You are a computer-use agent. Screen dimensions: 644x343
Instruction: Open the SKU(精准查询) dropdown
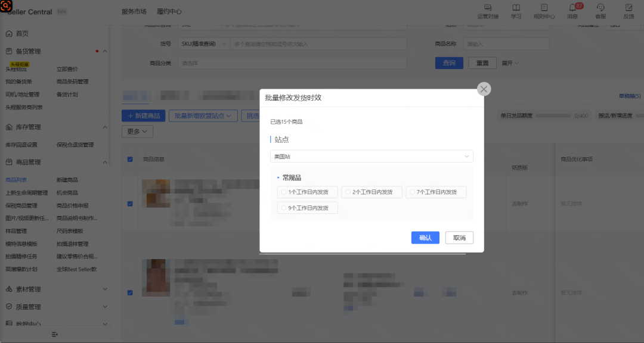[204, 44]
